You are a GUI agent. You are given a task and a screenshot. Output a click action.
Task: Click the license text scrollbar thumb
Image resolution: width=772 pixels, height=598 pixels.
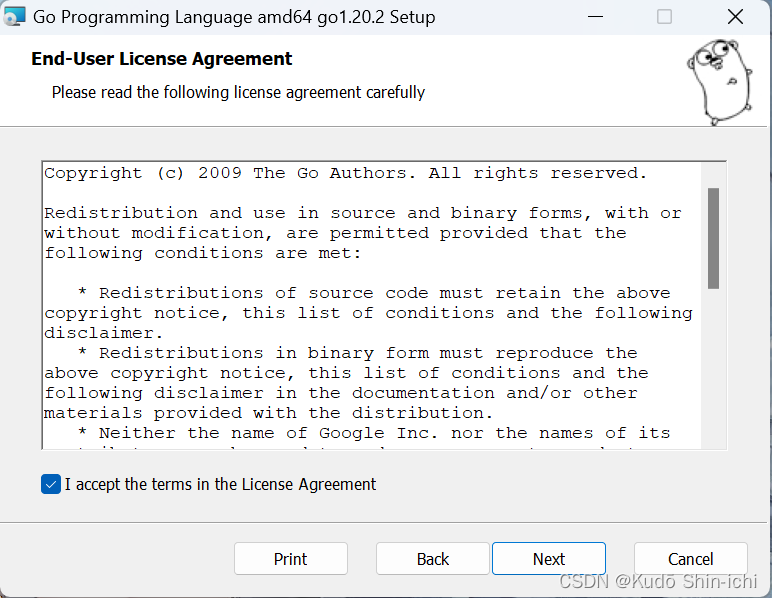[x=713, y=238]
